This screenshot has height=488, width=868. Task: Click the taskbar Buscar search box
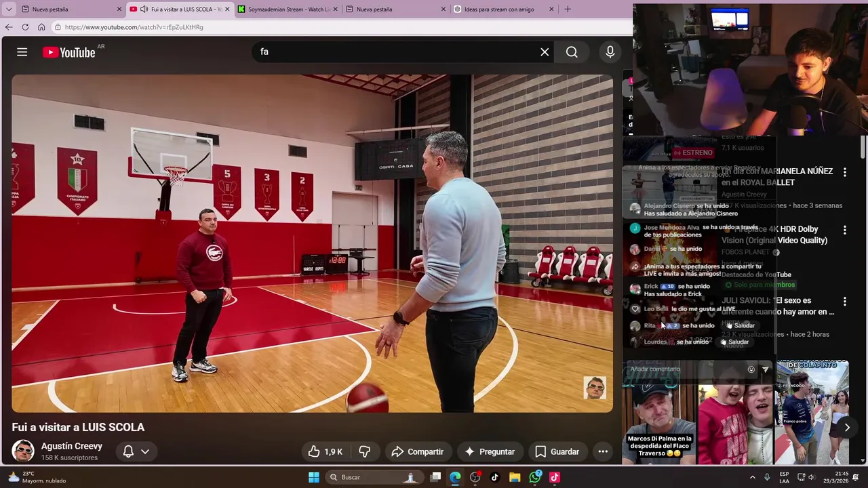coord(373,477)
